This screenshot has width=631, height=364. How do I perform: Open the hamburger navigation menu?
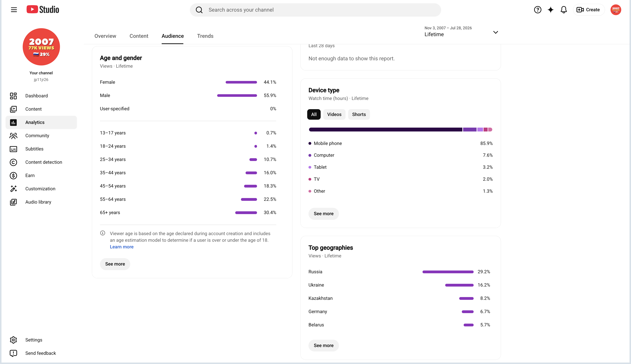pyautogui.click(x=14, y=10)
